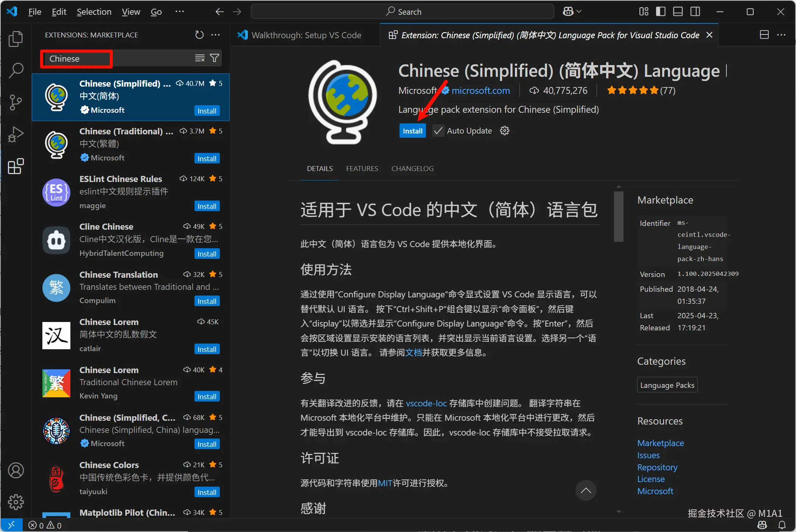Open the Source Control view

tap(16, 102)
